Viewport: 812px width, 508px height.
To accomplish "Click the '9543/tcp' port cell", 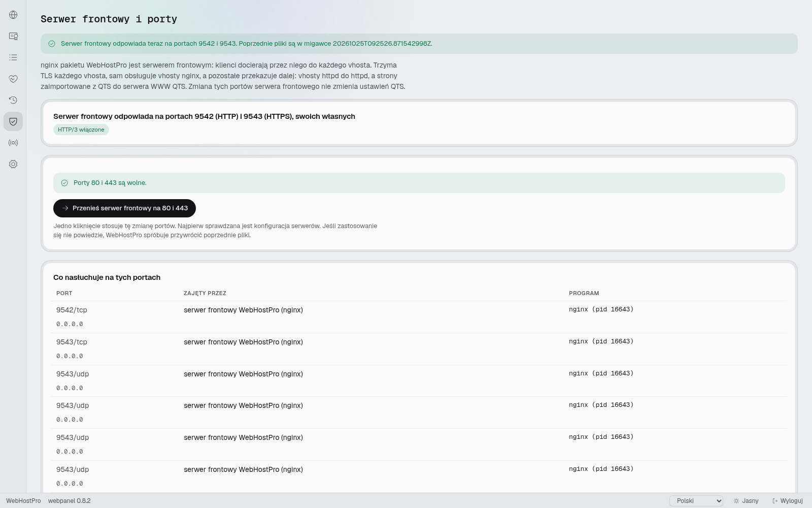I will click(x=72, y=342).
